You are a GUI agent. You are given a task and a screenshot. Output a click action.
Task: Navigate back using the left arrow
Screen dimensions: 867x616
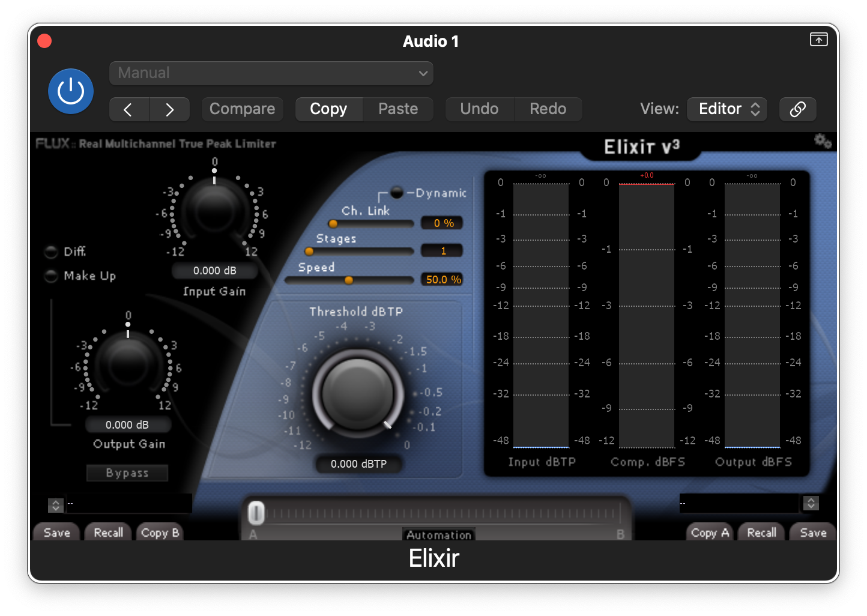click(128, 109)
